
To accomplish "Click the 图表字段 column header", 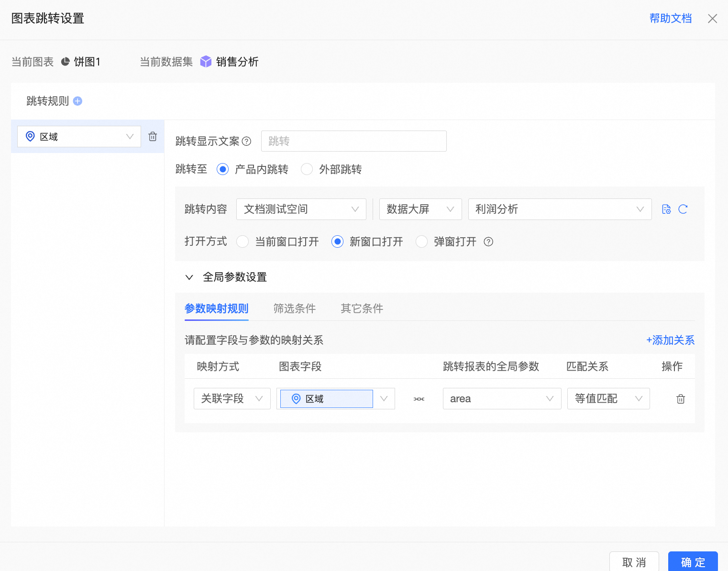I will (x=300, y=366).
